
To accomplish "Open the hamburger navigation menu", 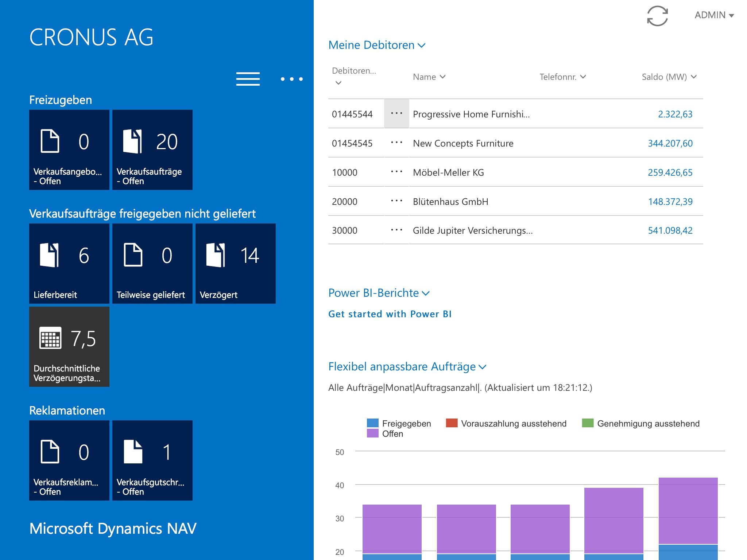I will click(x=248, y=79).
